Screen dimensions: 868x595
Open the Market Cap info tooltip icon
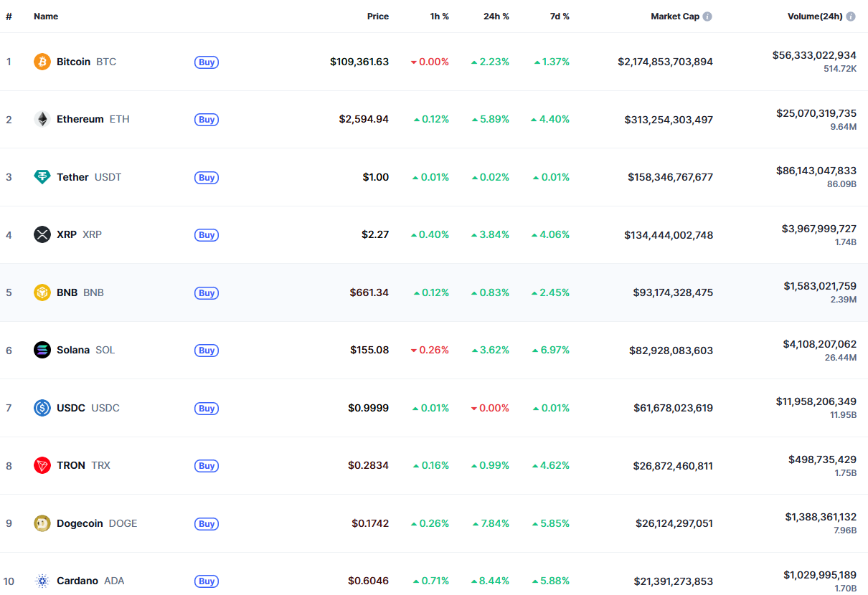[x=707, y=16]
